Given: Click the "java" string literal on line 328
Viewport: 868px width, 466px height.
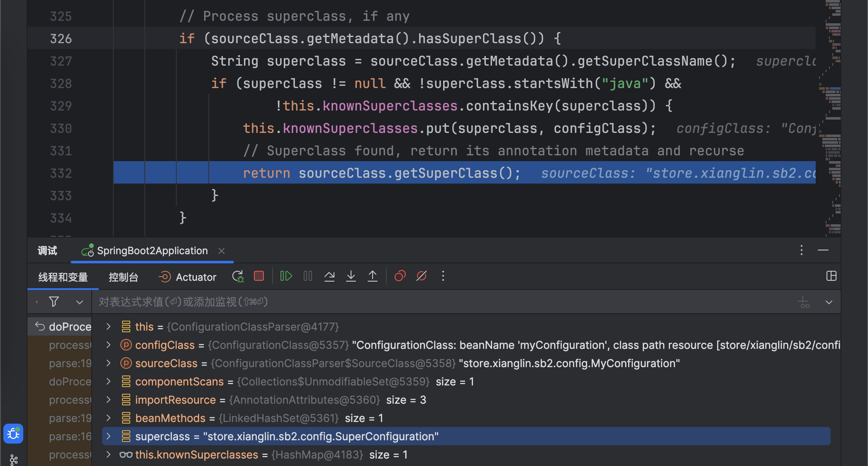Looking at the screenshot, I should tap(625, 83).
